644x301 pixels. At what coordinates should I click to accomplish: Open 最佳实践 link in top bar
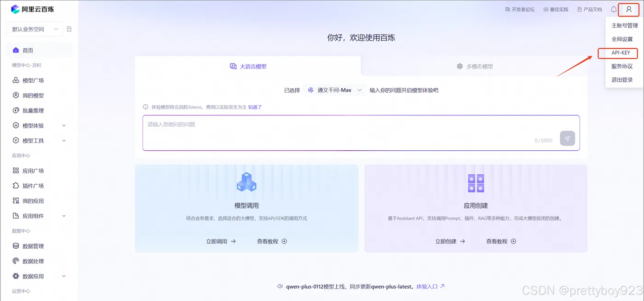coord(556,9)
